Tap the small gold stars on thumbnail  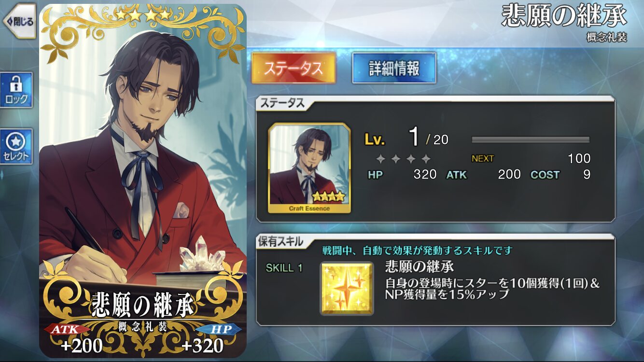(x=329, y=196)
